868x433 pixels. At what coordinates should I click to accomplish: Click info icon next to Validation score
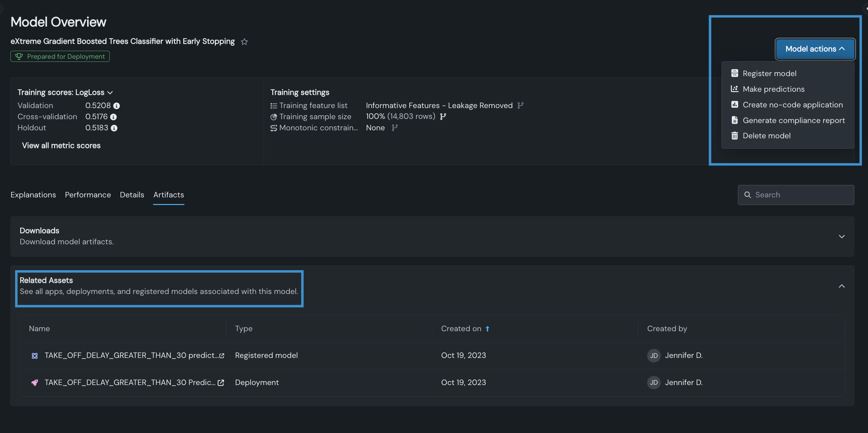(x=117, y=106)
